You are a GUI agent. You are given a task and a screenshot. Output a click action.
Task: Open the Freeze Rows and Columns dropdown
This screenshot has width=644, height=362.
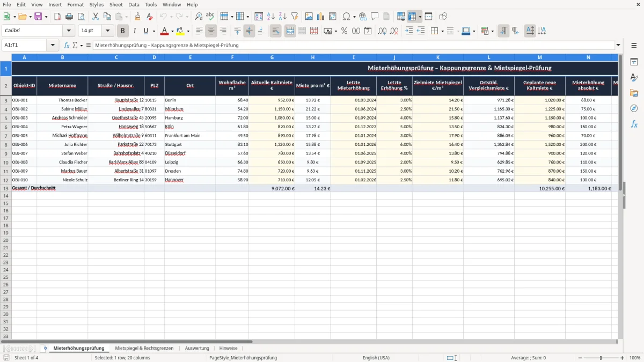420,17
